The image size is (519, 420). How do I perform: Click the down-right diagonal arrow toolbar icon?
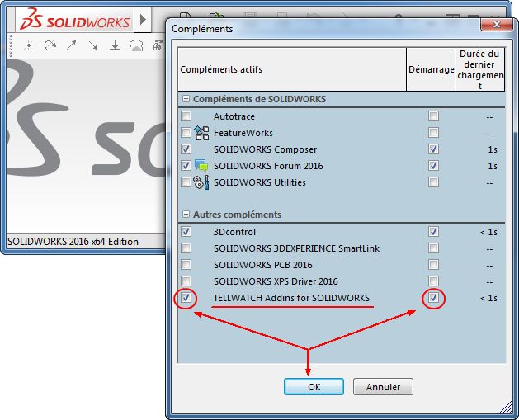93,45
